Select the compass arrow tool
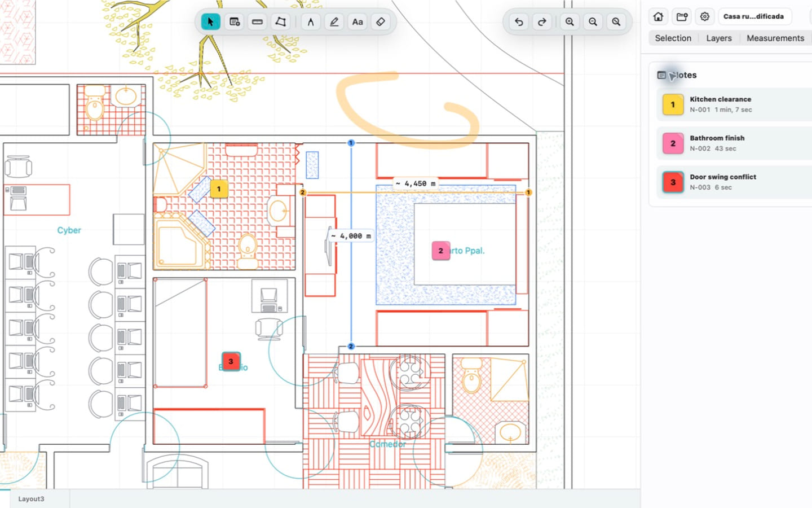 pos(311,22)
